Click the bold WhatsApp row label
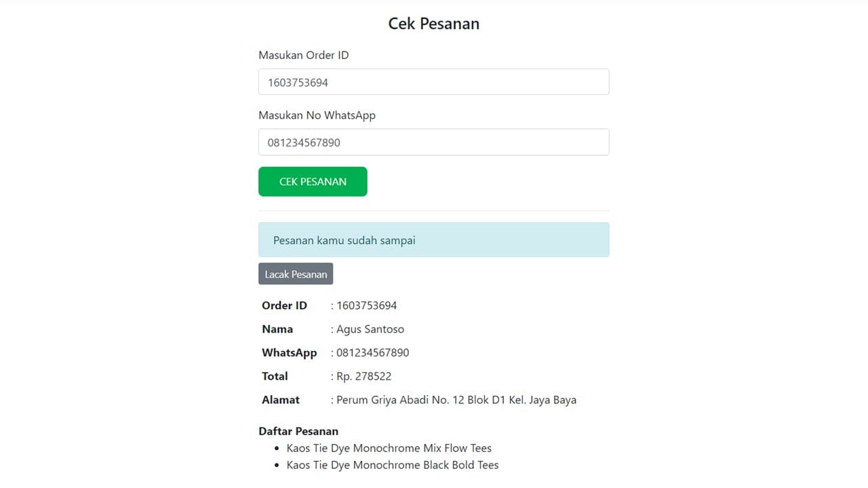Image resolution: width=868 pixels, height=488 pixels. point(289,352)
